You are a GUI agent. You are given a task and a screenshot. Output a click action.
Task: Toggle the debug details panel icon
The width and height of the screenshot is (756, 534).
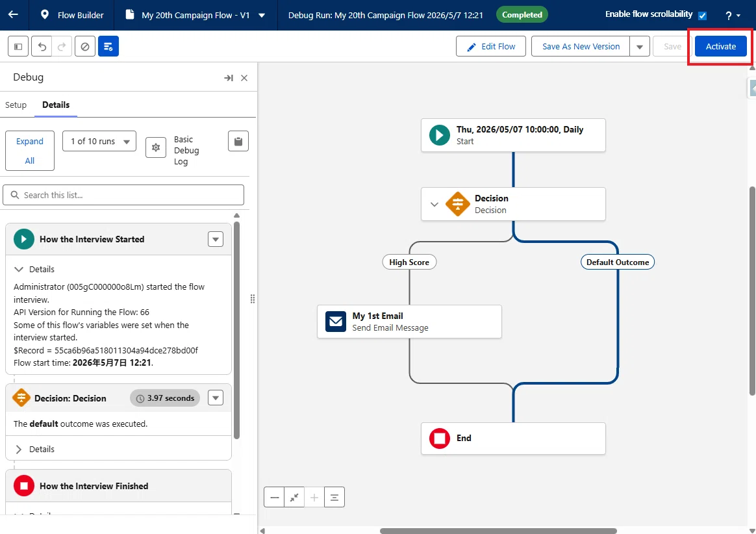pos(108,46)
